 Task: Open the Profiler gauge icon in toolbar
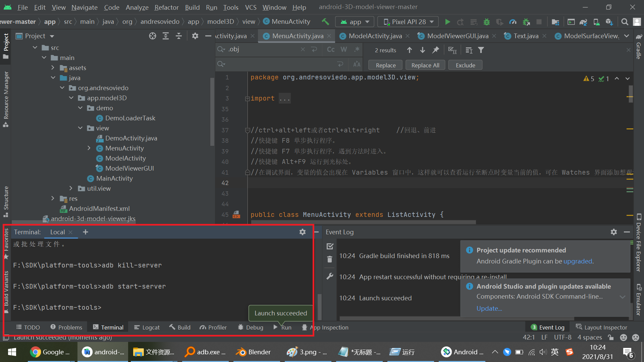513,22
